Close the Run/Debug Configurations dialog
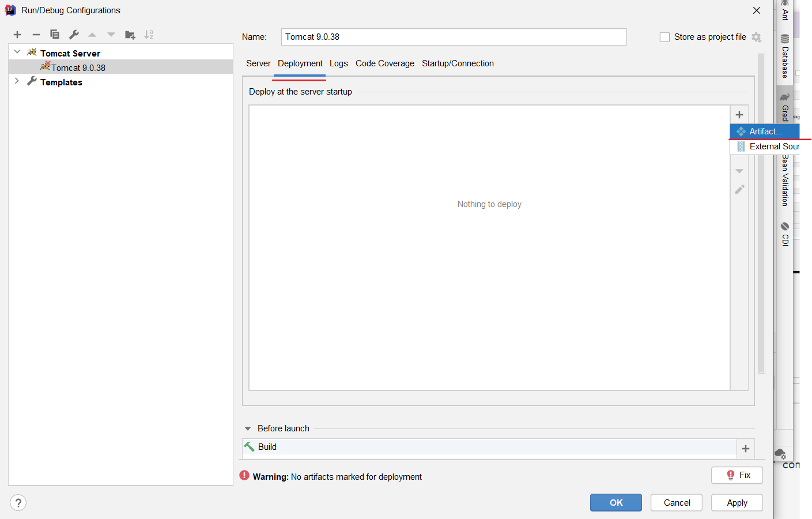 pyautogui.click(x=757, y=10)
